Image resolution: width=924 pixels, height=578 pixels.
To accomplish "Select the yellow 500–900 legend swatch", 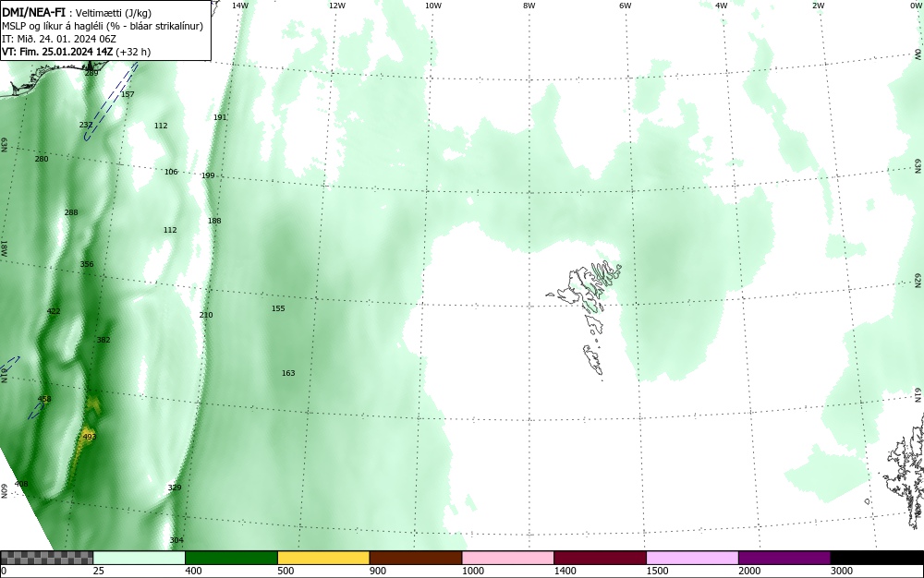I will (x=323, y=558).
